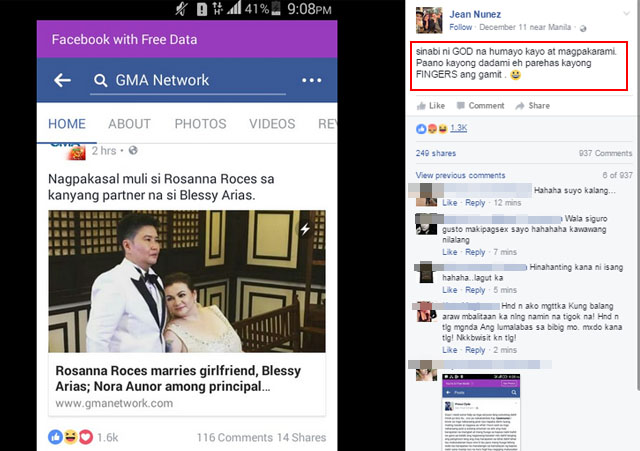Share Jean Nunez's post
The image size is (640, 451).
[x=533, y=106]
